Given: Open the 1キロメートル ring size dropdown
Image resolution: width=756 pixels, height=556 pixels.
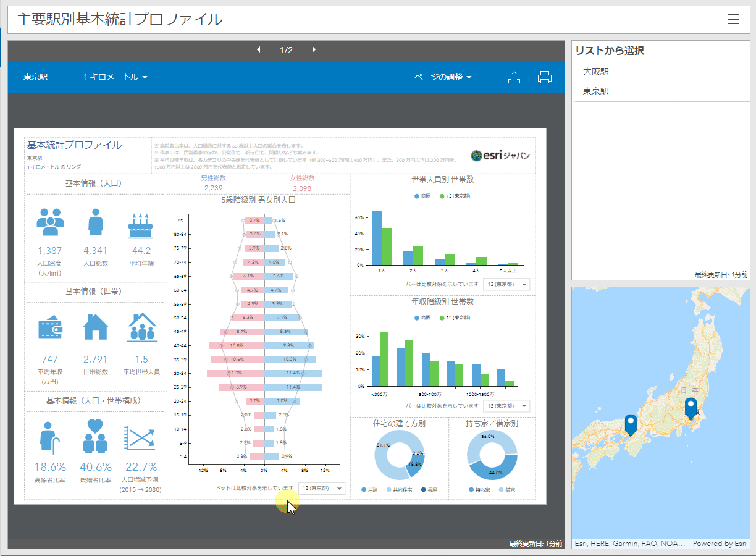Looking at the screenshot, I should [x=115, y=77].
